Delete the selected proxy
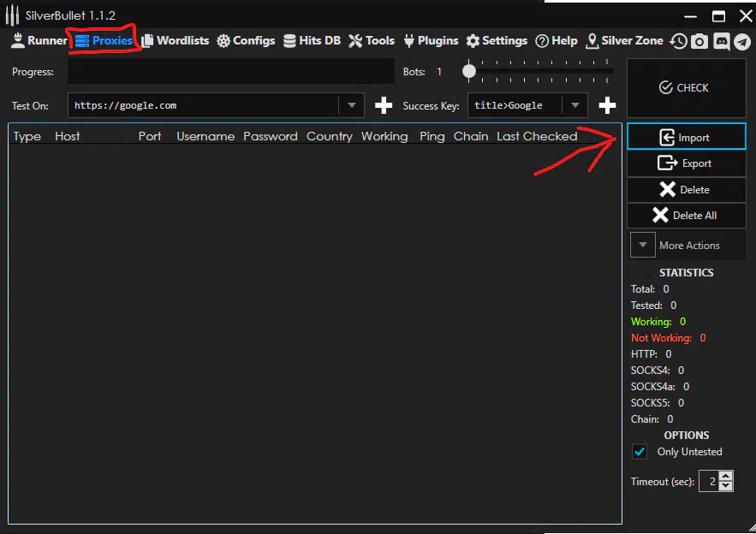Screen dimensions: 756x534 686,189
